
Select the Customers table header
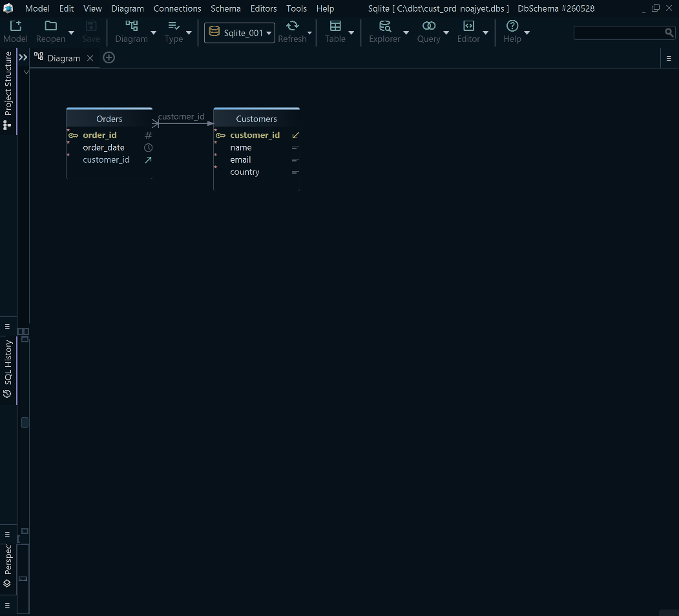[256, 119]
